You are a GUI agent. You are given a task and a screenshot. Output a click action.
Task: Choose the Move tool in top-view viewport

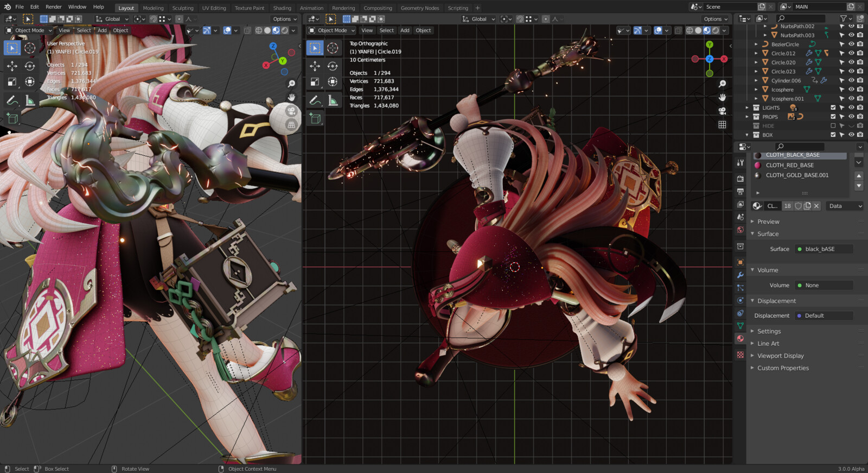[x=315, y=66]
